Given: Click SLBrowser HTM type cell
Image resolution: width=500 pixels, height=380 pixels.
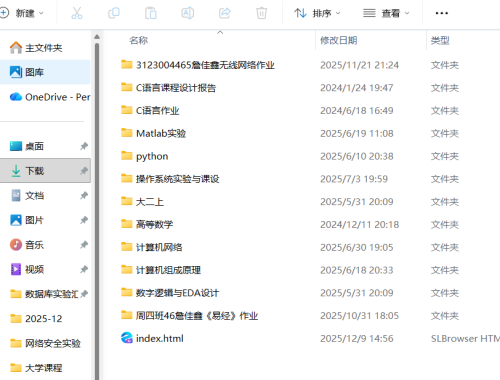Looking at the screenshot, I should coord(465,339).
